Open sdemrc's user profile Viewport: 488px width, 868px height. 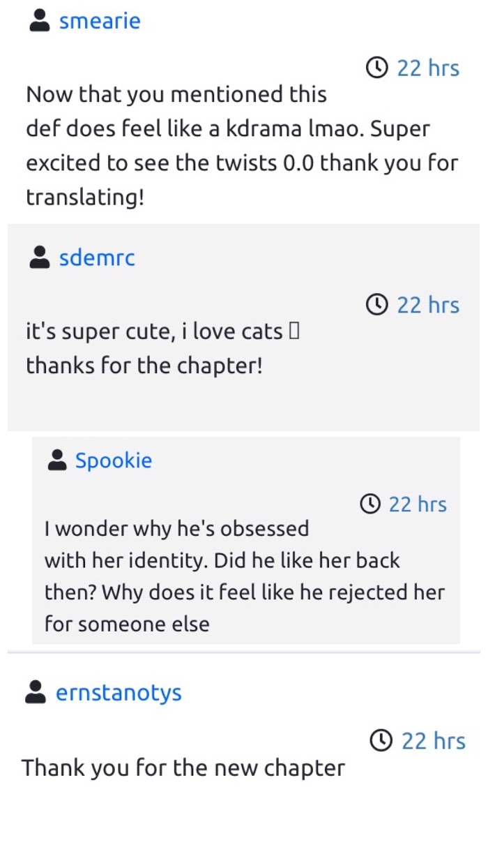coord(97,258)
